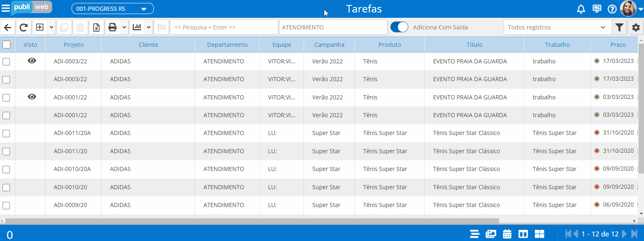Check the select-all header checkbox
Viewport: 644px width, 241px height.
[7, 44]
